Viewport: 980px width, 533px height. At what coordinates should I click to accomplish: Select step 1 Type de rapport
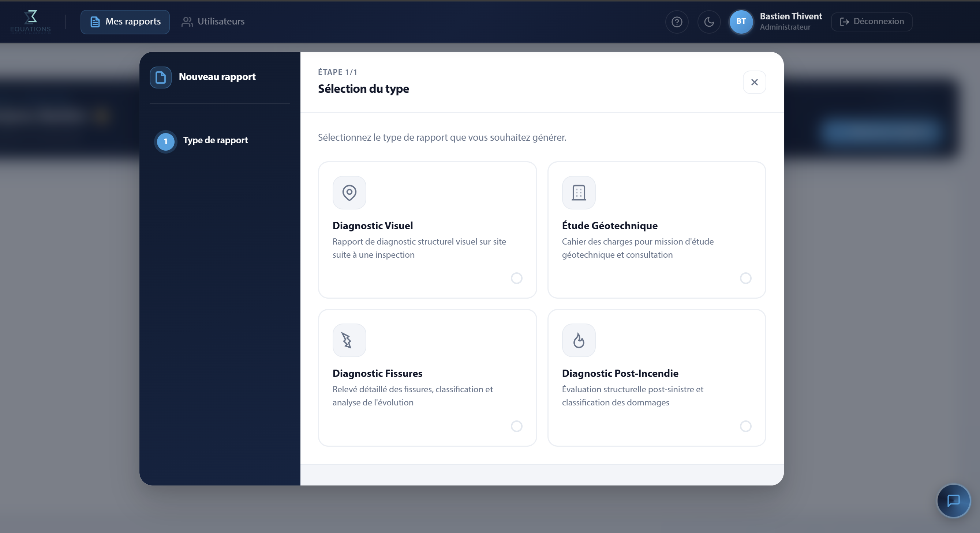pos(202,141)
